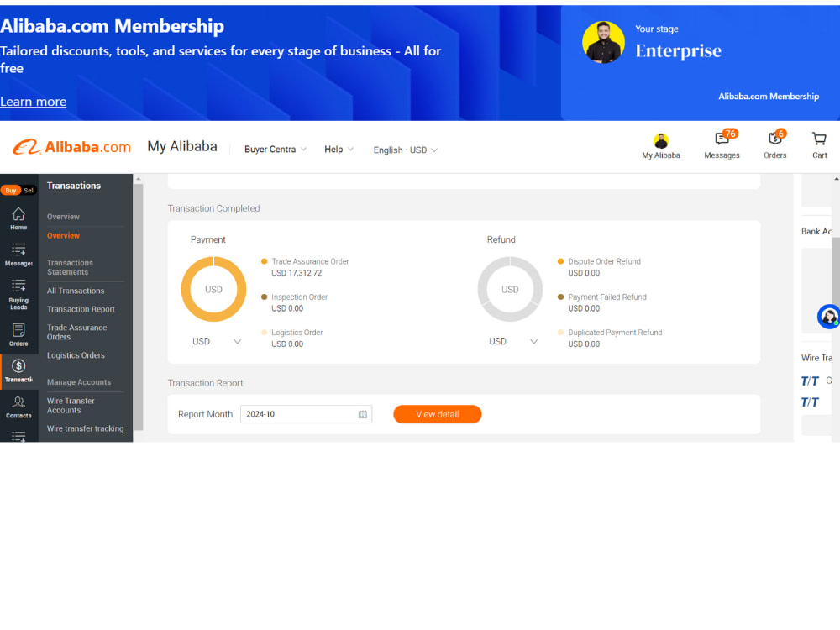Click the Transaction Completed heading
The width and height of the screenshot is (840, 630).
point(213,208)
